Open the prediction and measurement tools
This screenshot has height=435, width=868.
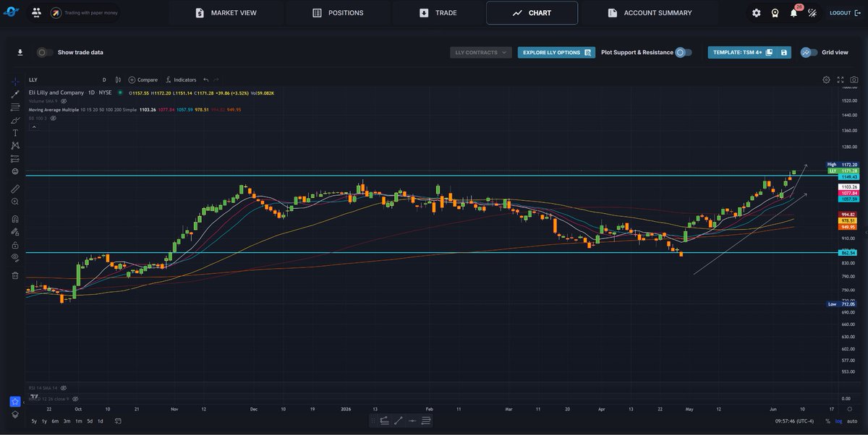15,158
